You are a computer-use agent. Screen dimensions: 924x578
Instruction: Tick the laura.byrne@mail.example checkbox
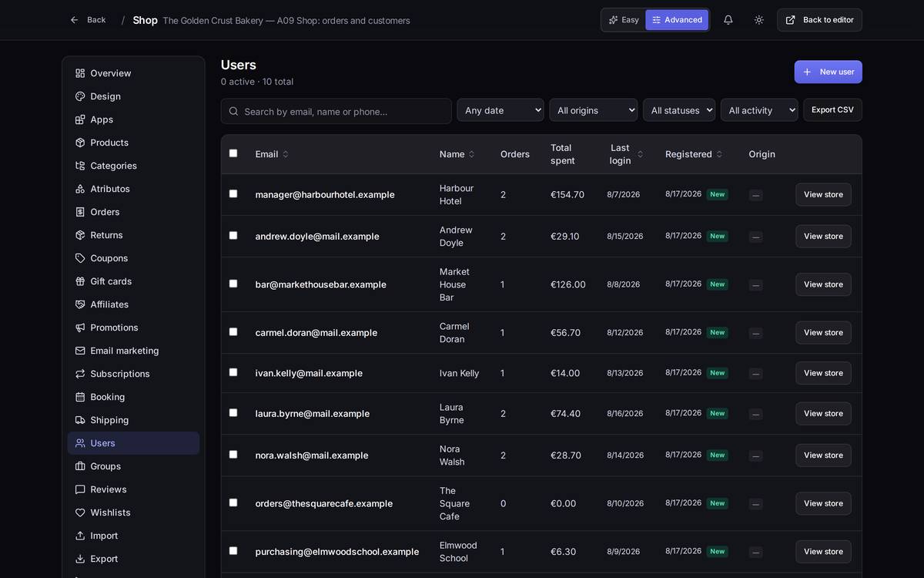click(x=233, y=412)
